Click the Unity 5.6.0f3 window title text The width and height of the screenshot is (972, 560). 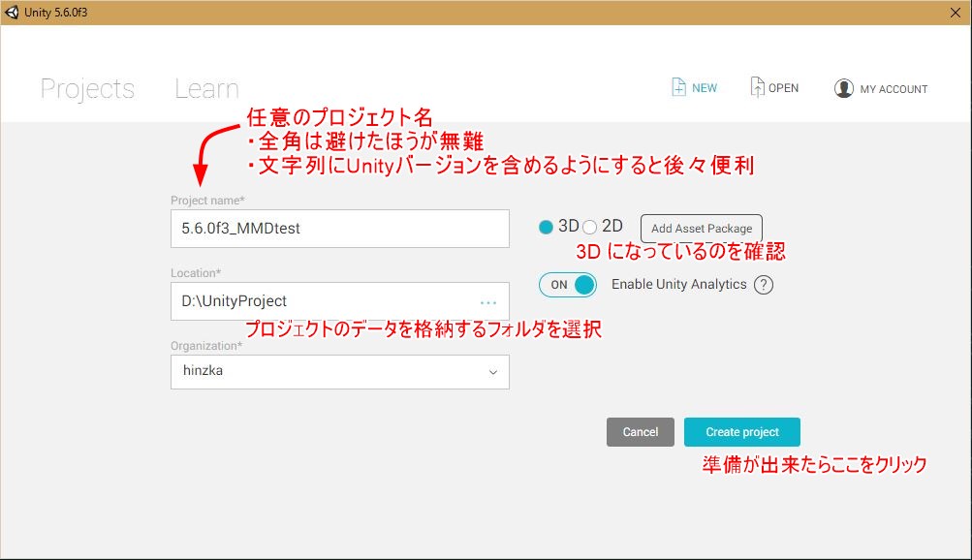pyautogui.click(x=56, y=13)
